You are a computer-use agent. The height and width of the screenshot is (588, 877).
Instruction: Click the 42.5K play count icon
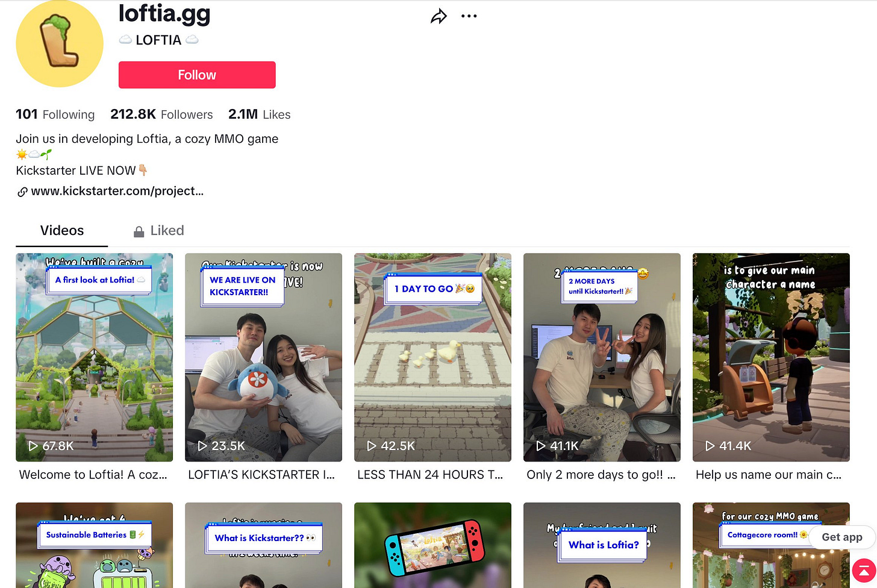pyautogui.click(x=372, y=446)
